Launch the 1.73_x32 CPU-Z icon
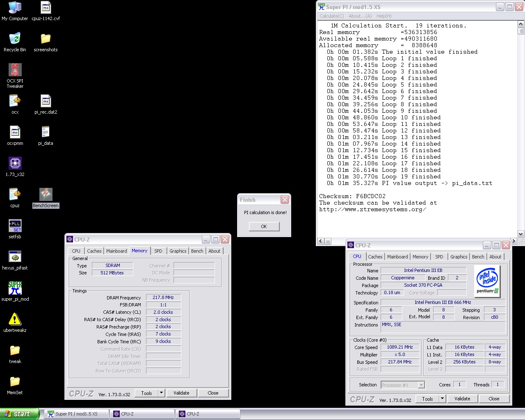The height and width of the screenshot is (420, 525). coord(15,167)
